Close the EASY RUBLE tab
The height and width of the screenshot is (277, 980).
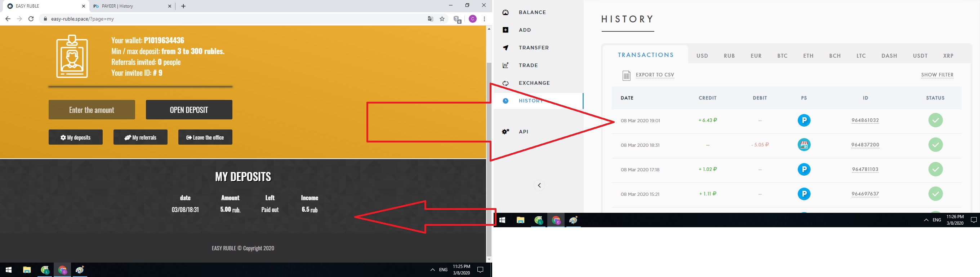tap(84, 6)
